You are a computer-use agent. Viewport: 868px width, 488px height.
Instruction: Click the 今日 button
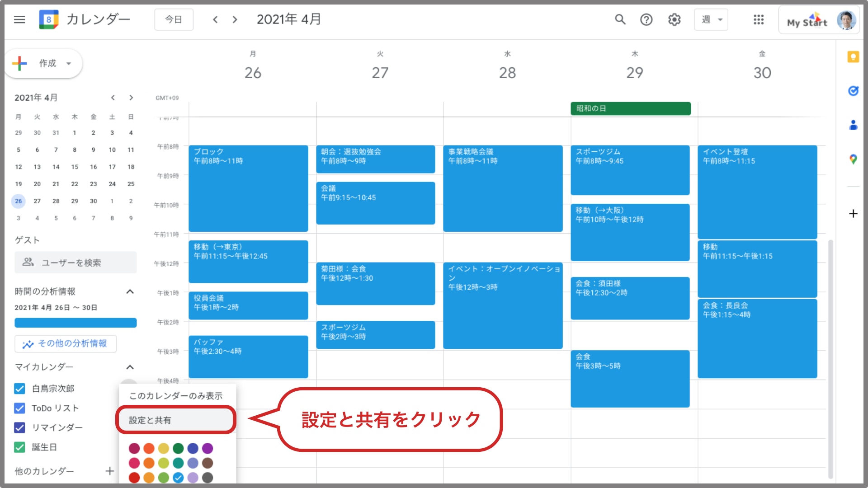point(174,19)
